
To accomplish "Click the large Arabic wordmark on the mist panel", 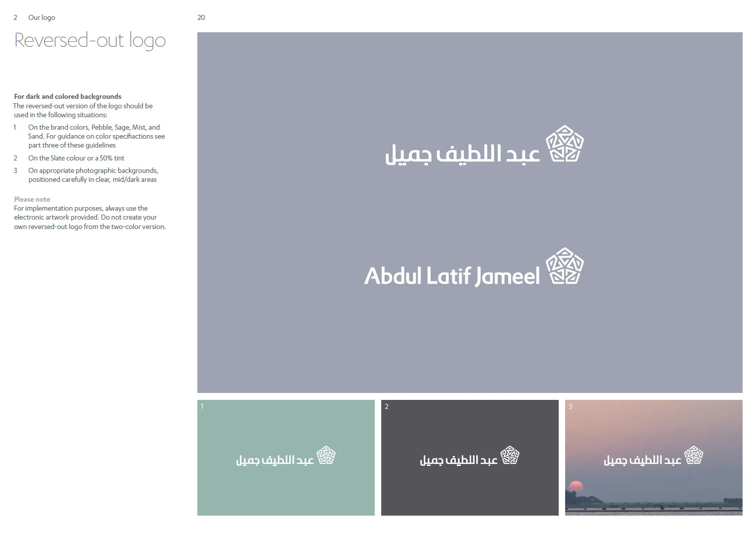I will point(462,154).
